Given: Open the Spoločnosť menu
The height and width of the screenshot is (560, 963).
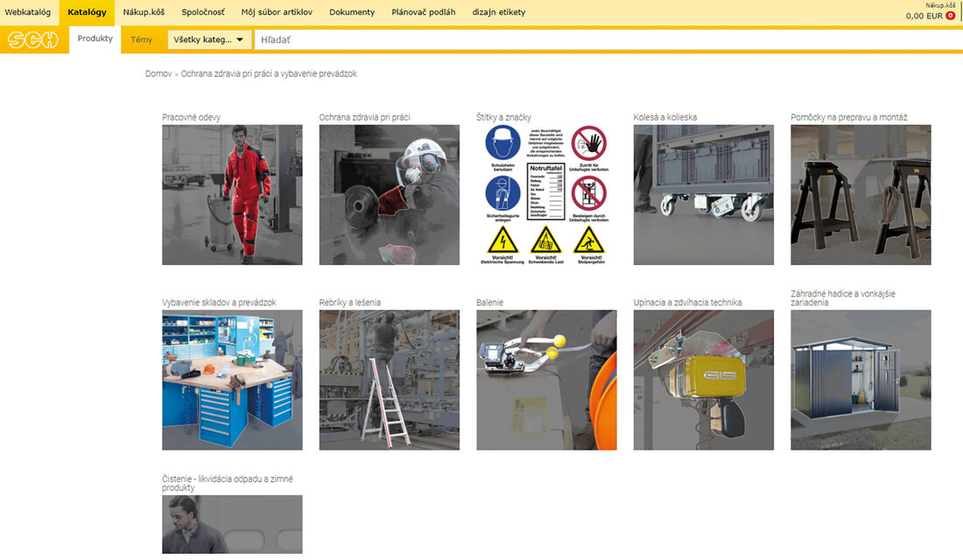Looking at the screenshot, I should [203, 12].
